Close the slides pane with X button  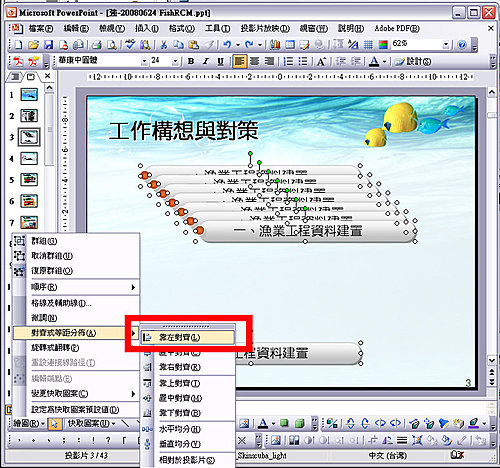click(48, 76)
